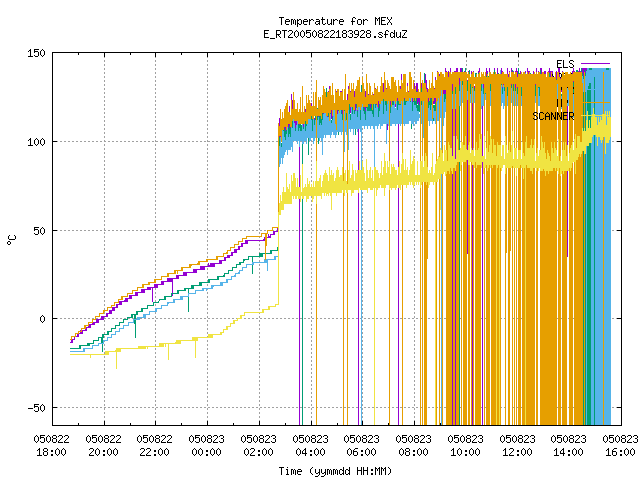
Task: Click the x-axis title 'Time (yymmdd HH:MM)'
Action: [335, 471]
